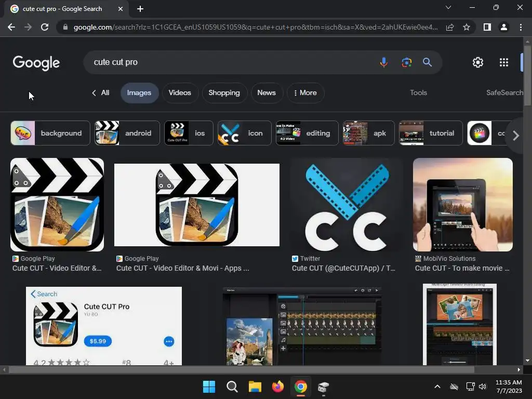This screenshot has width=532, height=399.
Task: Open Google quick settings gear
Action: coord(478,62)
